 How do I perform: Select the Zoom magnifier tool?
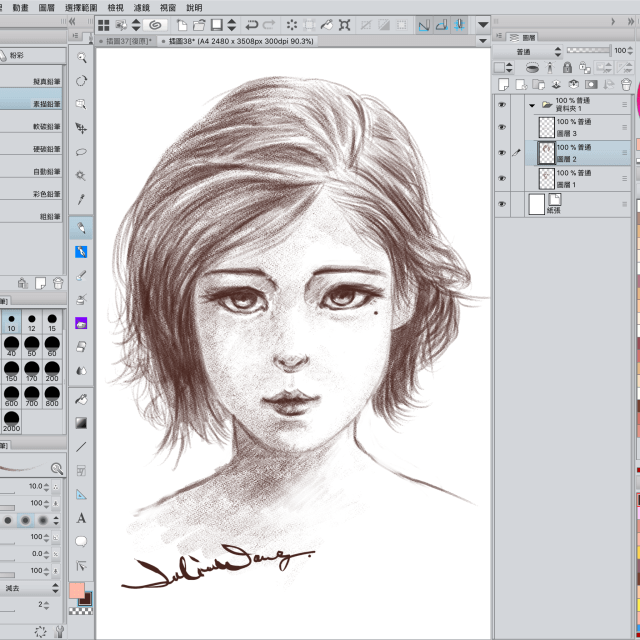click(x=82, y=58)
